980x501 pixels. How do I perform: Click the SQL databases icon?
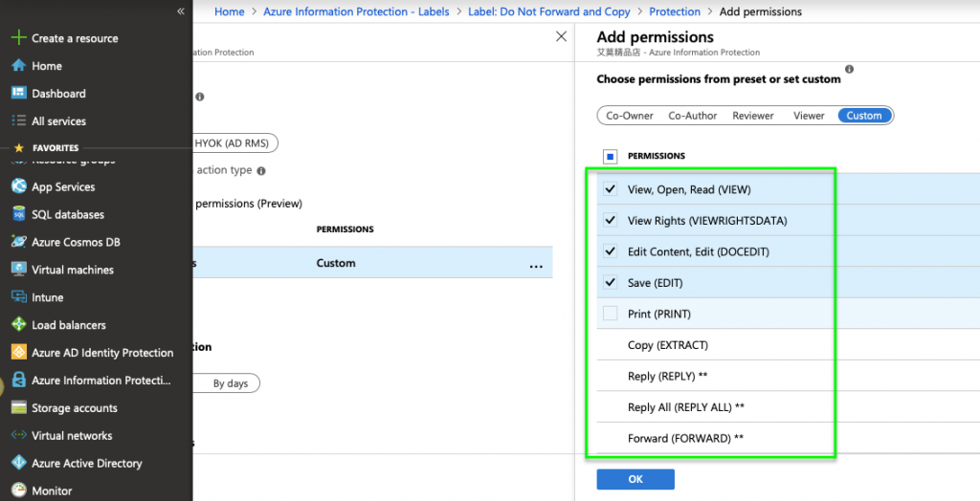click(x=17, y=215)
